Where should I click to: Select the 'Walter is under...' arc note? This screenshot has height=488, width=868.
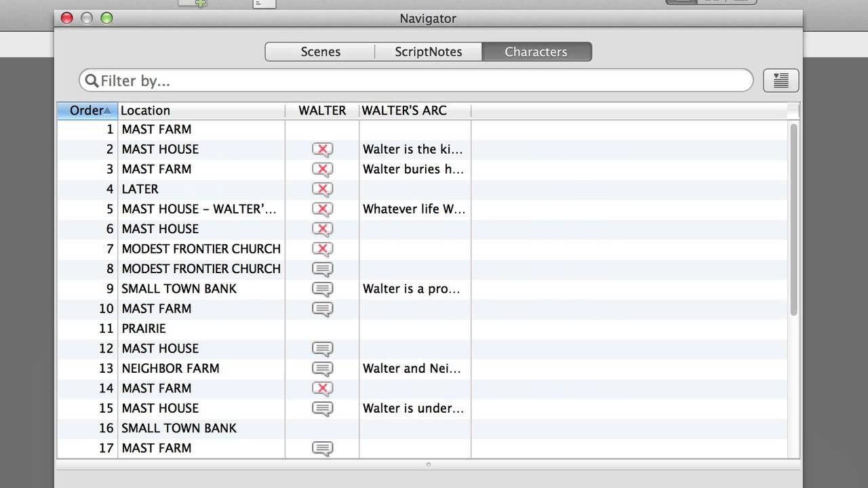tap(413, 409)
